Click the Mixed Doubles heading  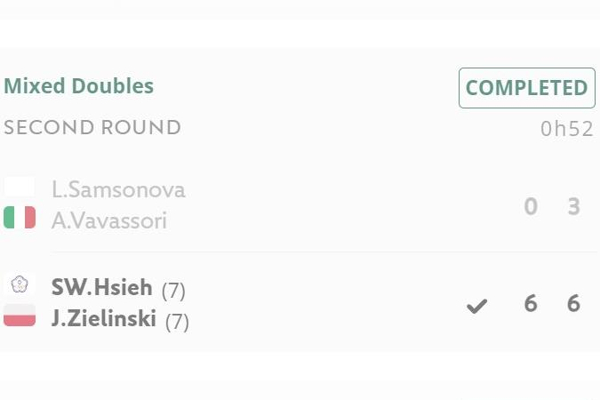point(79,86)
